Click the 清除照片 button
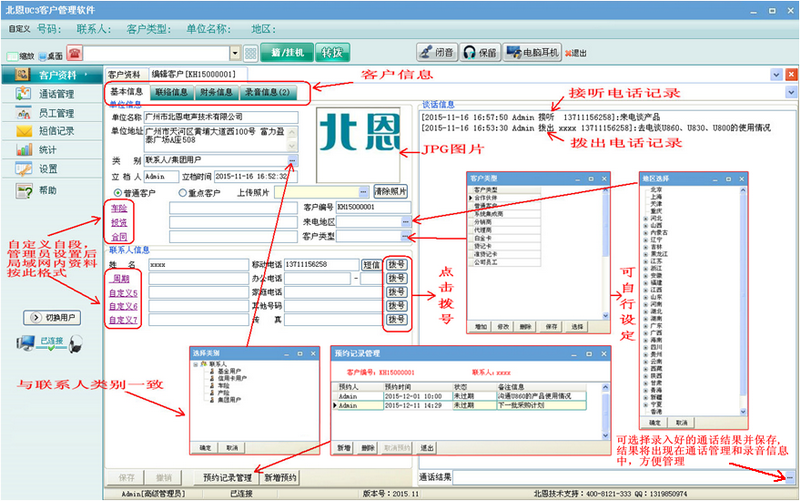Screen dimensions: 800x501 tap(390, 192)
